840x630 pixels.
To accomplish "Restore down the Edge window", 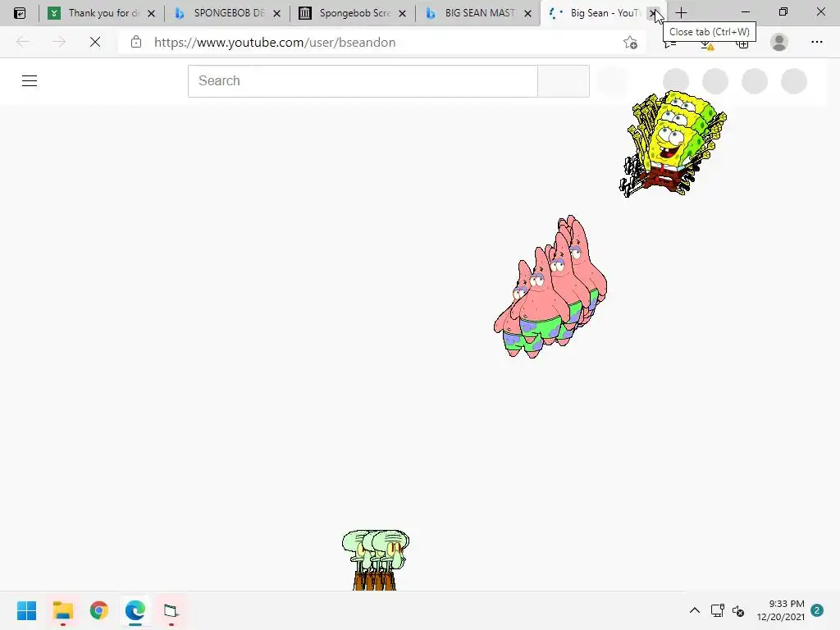I will [783, 11].
